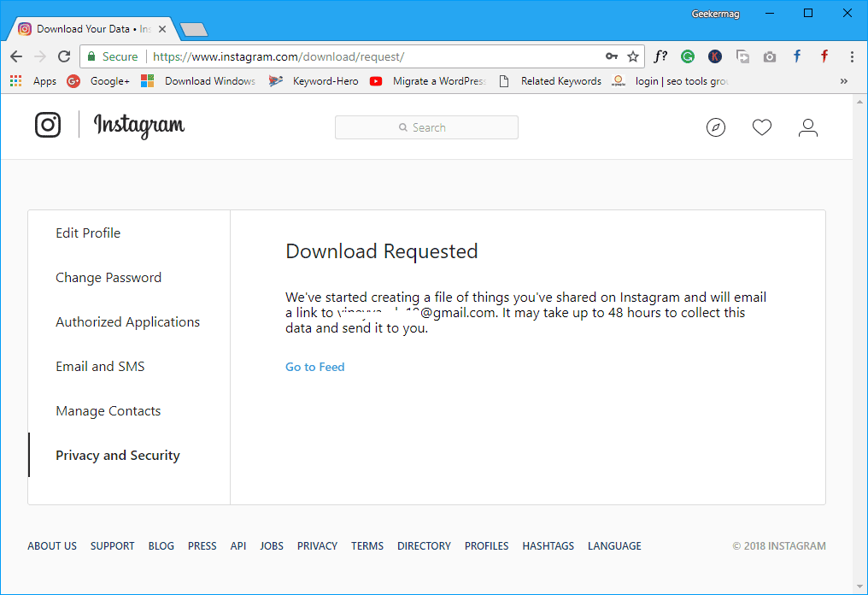Reload the page with the refresh icon

click(64, 56)
